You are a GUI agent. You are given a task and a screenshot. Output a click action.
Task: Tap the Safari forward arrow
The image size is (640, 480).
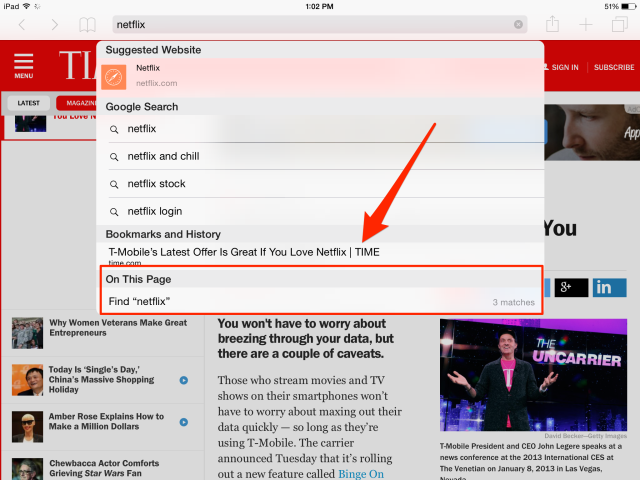54,25
